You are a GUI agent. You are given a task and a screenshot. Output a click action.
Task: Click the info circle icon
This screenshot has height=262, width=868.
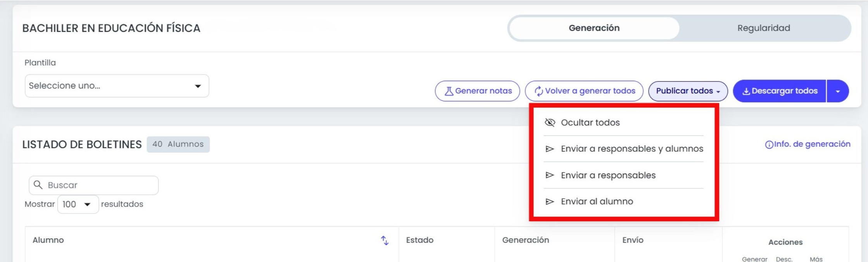pyautogui.click(x=769, y=145)
